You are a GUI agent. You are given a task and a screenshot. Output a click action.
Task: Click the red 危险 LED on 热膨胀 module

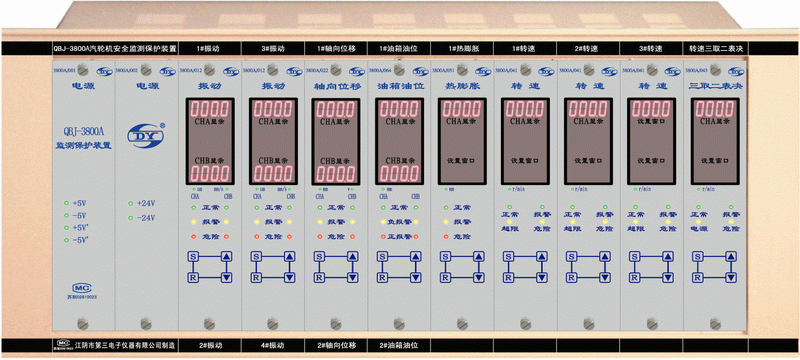click(446, 237)
